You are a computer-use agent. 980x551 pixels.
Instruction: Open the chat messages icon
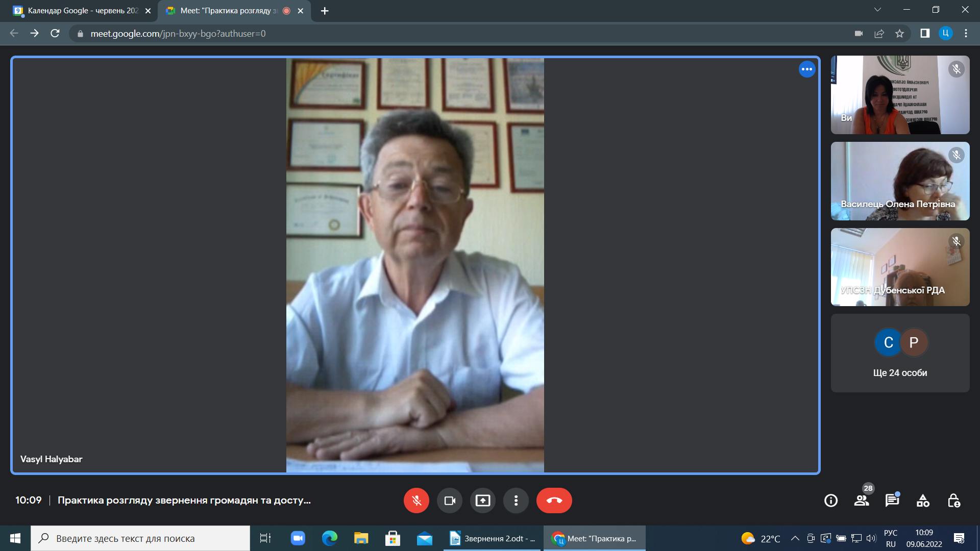click(892, 500)
